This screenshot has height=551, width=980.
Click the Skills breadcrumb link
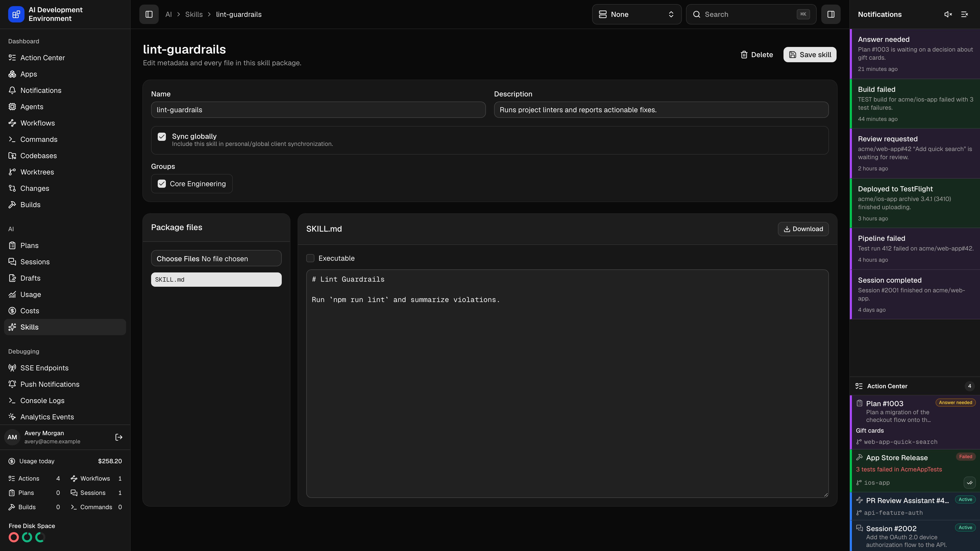click(x=194, y=15)
